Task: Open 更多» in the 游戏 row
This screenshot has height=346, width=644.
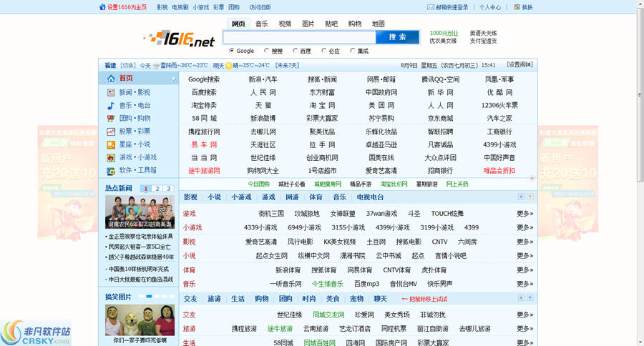Action: click(x=525, y=214)
